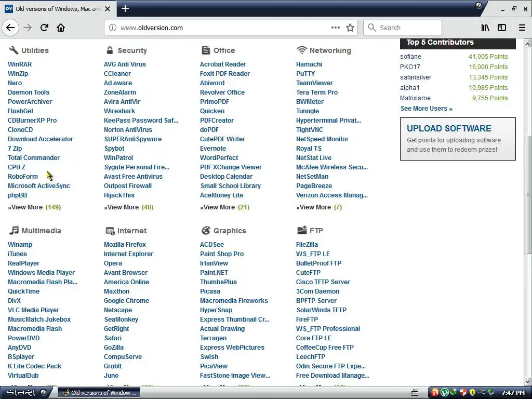Click the yellow security shield tray icon
Image resolution: width=532 pixels, height=399 pixels.
pos(472,393)
